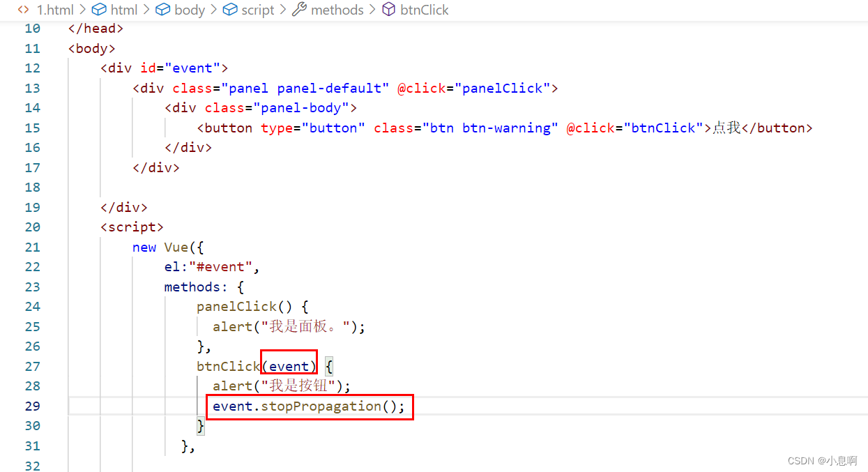Click the cube icon beside body breadcrumb
Screen dimensions: 868x472
pyautogui.click(x=163, y=10)
